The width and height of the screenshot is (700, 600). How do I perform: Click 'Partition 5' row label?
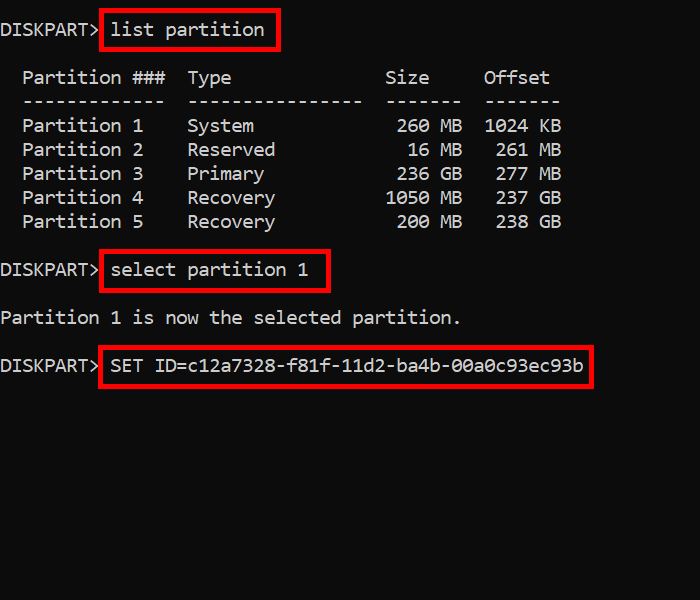[83, 222]
